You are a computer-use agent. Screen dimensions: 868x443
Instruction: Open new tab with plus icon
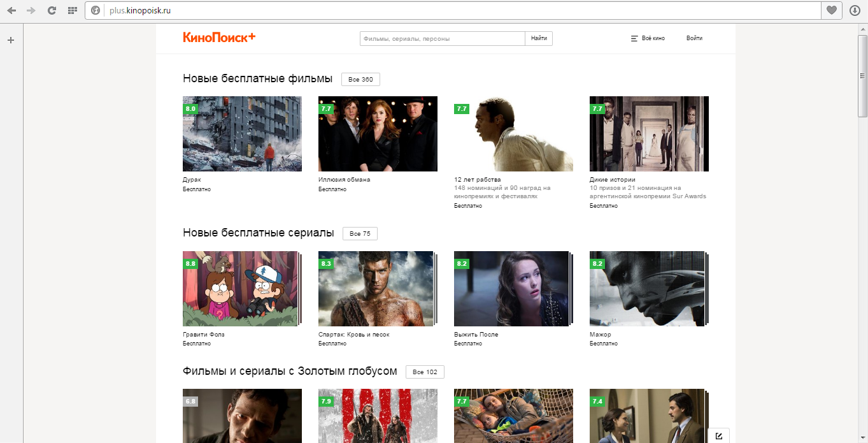[x=10, y=40]
